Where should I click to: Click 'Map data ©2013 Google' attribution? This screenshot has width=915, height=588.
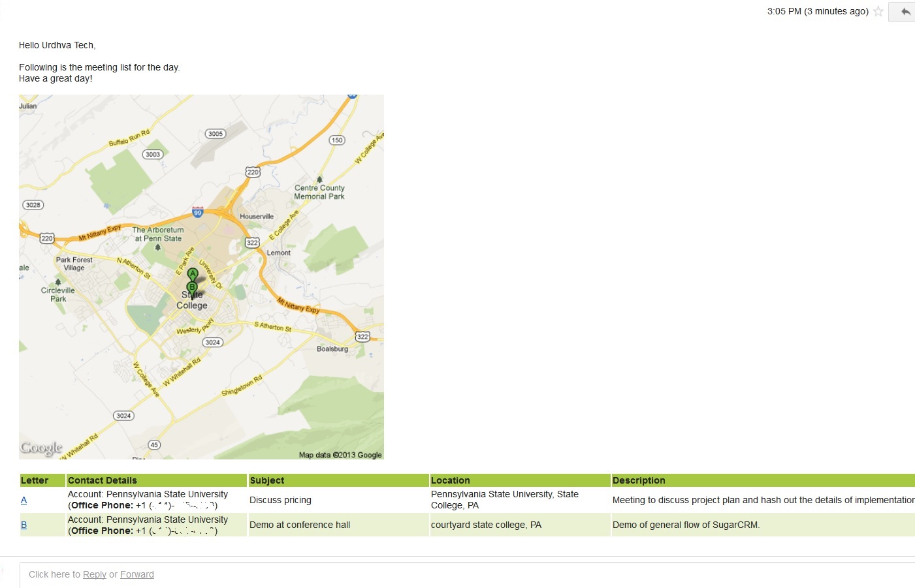[340, 455]
